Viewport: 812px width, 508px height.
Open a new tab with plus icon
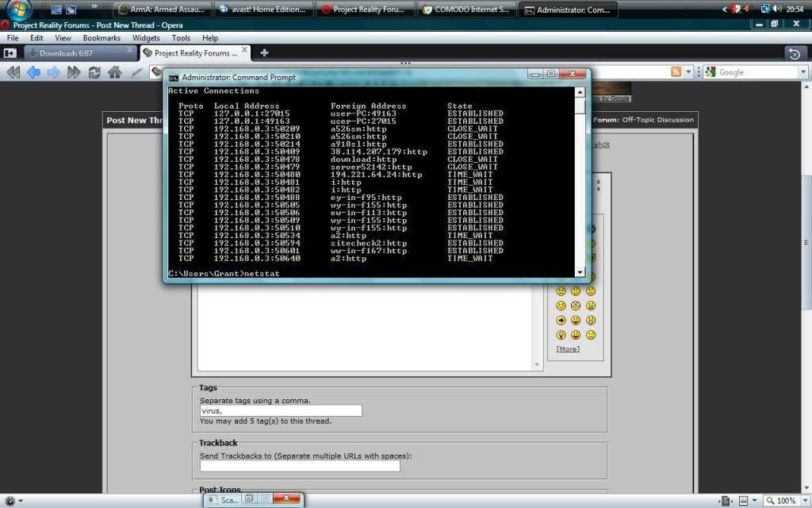(264, 53)
